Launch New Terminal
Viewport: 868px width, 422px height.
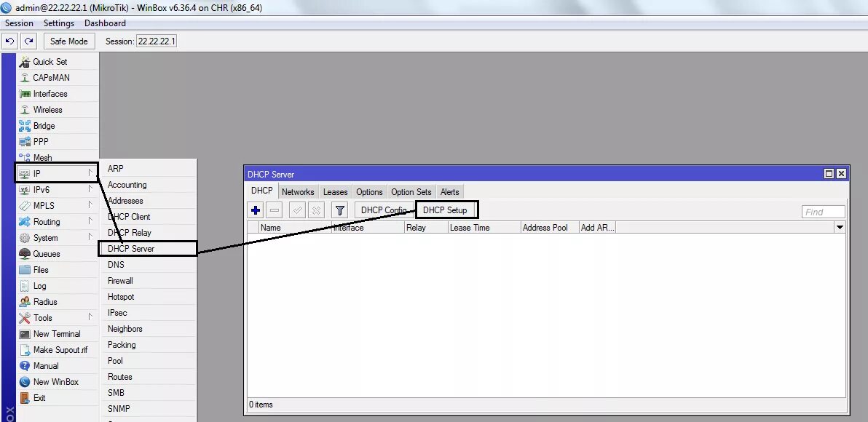pos(57,334)
